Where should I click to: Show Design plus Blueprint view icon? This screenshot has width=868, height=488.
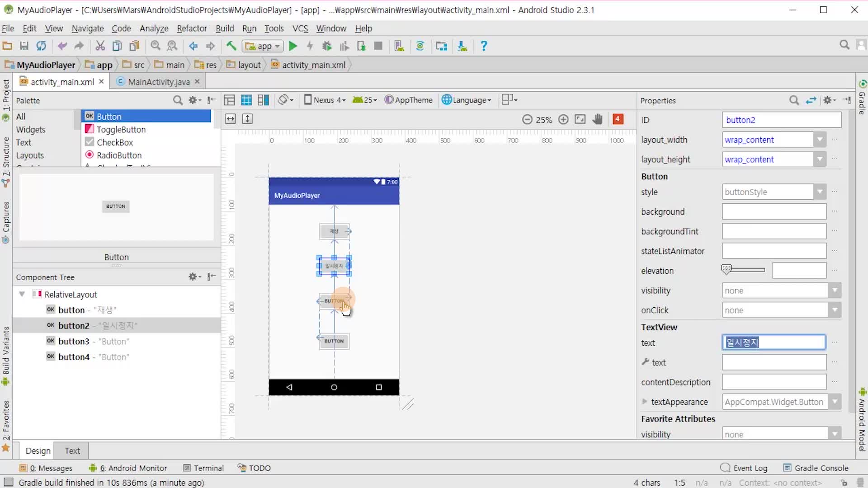click(x=263, y=100)
